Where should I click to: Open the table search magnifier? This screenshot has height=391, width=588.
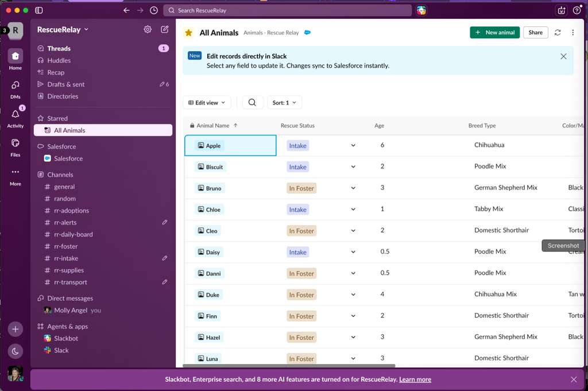click(253, 102)
